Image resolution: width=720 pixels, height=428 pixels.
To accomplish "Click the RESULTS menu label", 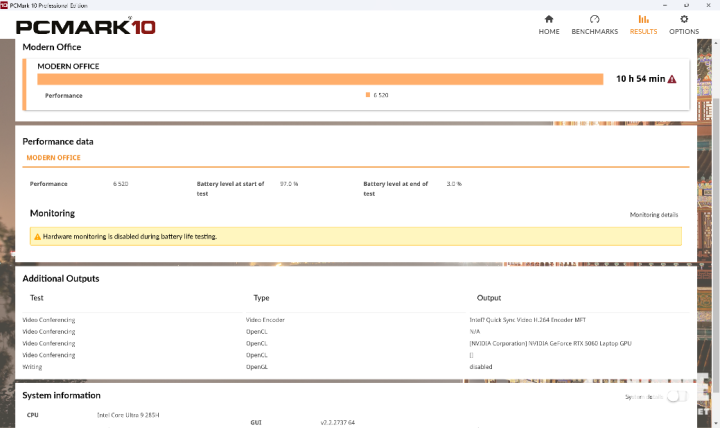I will [x=643, y=32].
